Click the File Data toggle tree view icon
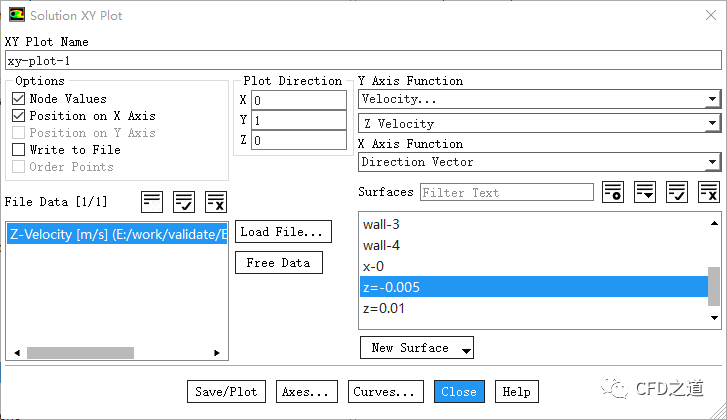727x420 pixels. click(x=152, y=201)
